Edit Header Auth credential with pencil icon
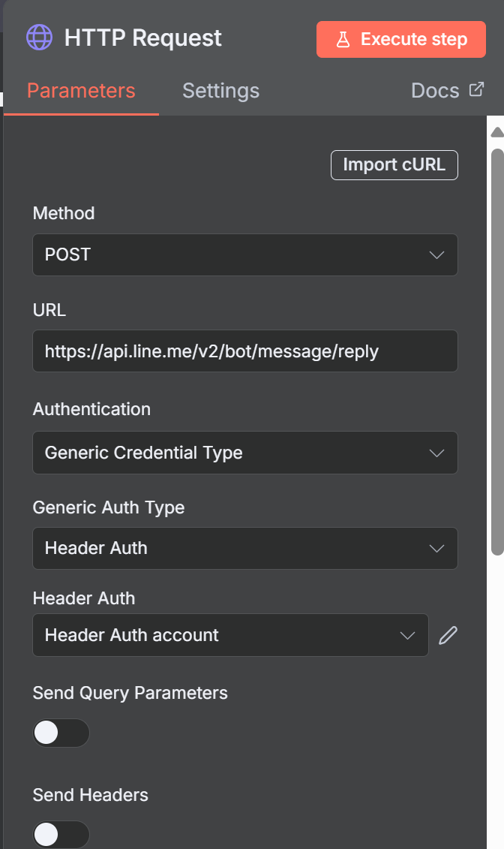 [448, 636]
